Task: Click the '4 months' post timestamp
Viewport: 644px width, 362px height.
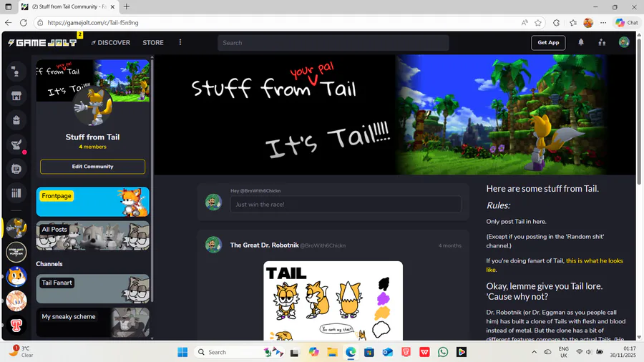Action: pyautogui.click(x=450, y=245)
